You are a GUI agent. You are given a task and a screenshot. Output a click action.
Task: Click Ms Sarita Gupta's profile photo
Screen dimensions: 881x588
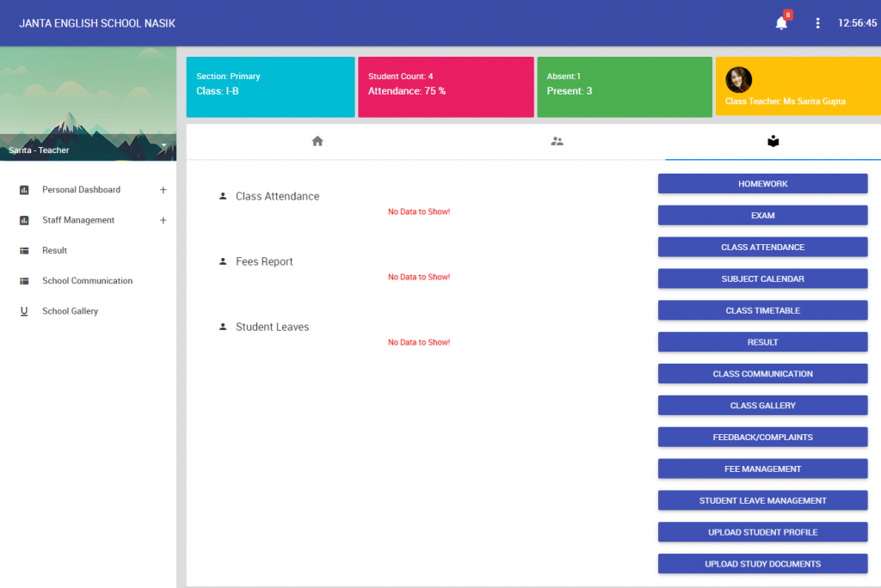[x=738, y=79]
